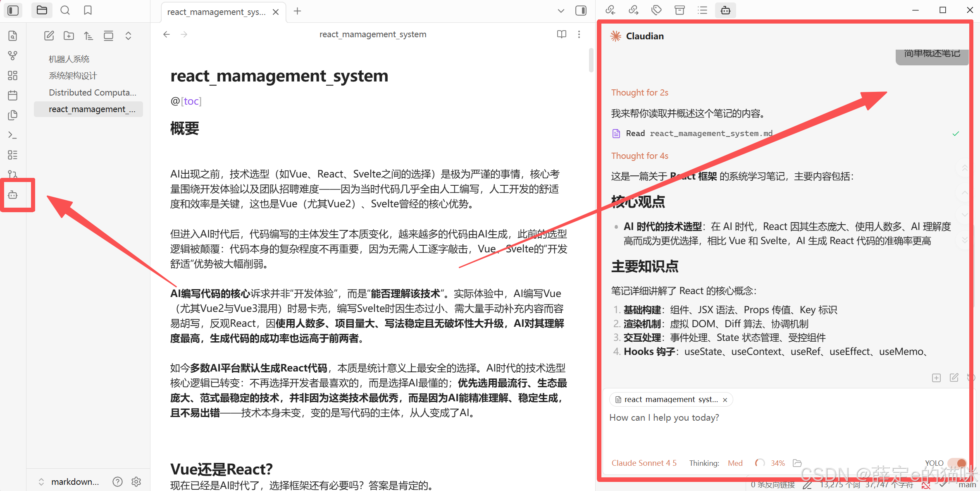This screenshot has height=491, width=980.
Task: Select the 系统架构设计 note in the explorer
Action: coord(73,76)
